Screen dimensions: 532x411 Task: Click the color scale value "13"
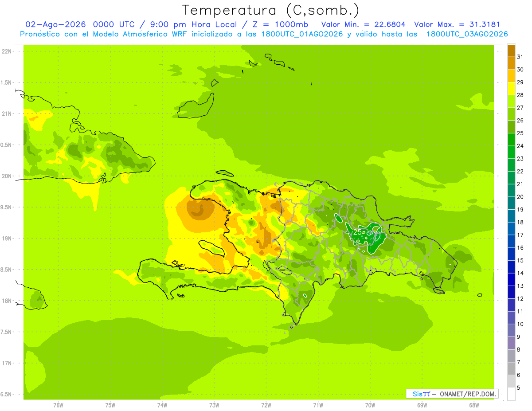[x=520, y=286]
